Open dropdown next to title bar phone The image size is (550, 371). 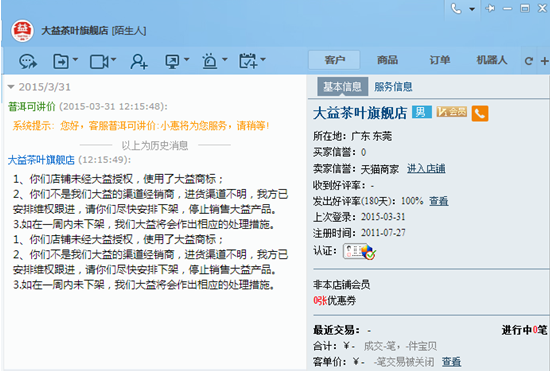(x=472, y=9)
